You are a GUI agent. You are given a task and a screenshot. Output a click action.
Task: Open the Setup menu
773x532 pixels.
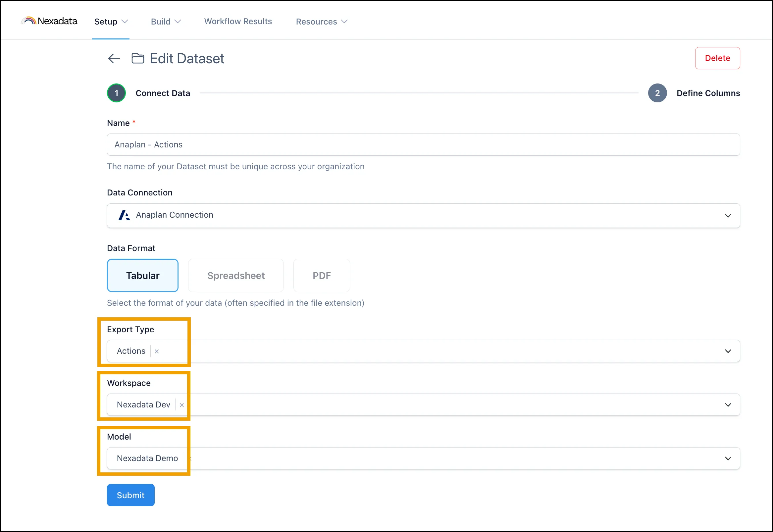(111, 22)
